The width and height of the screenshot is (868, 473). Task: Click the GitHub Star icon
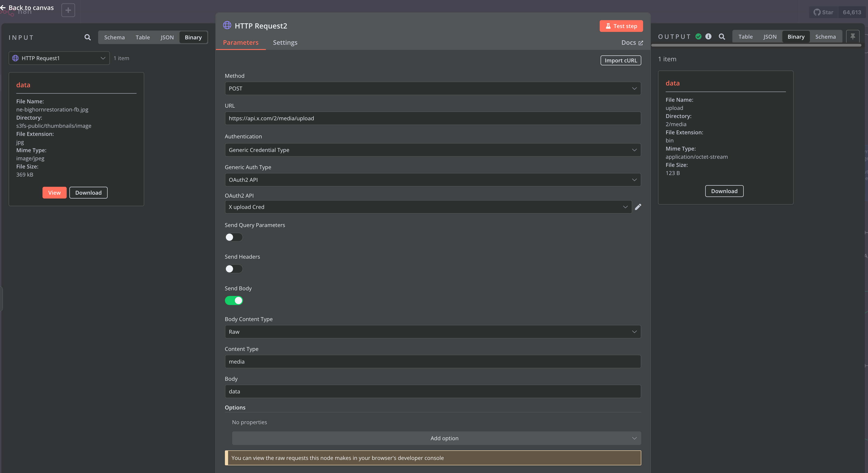click(817, 12)
